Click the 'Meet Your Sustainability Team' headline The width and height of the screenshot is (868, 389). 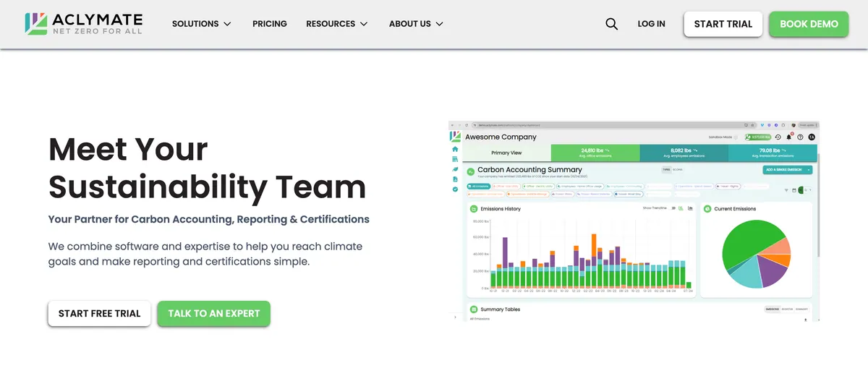tap(207, 168)
